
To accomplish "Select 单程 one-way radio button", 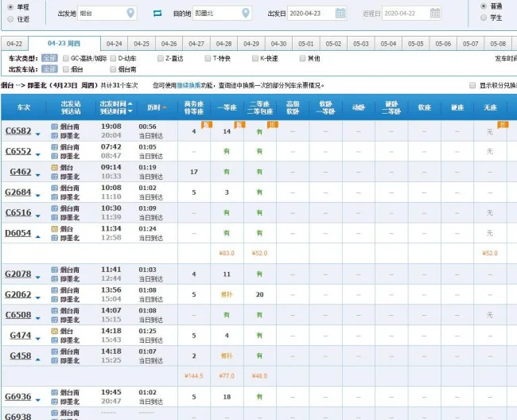I will [10, 7].
